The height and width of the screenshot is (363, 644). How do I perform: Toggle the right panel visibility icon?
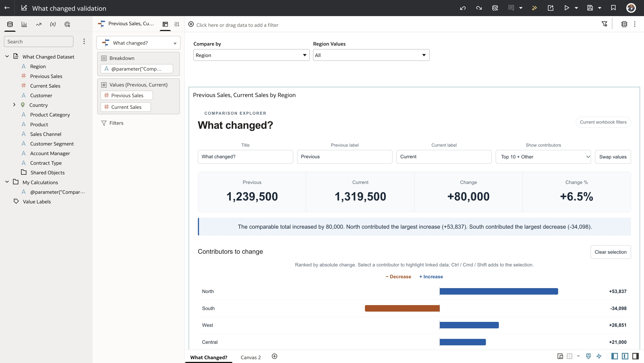[x=635, y=356]
